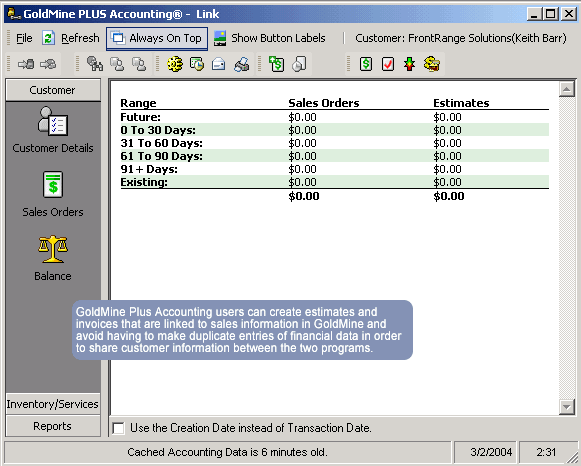581x466 pixels.
Task: Open Sales Orders in the sidebar
Action: tap(53, 194)
